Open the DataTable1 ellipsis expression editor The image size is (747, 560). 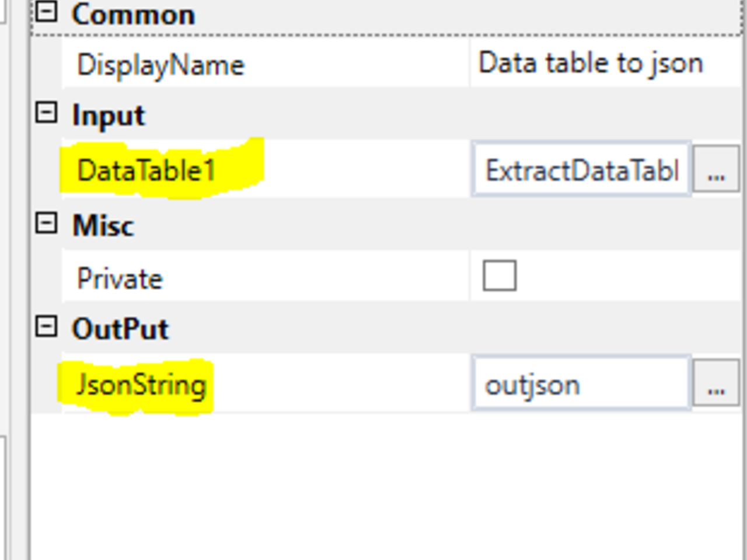pyautogui.click(x=715, y=169)
